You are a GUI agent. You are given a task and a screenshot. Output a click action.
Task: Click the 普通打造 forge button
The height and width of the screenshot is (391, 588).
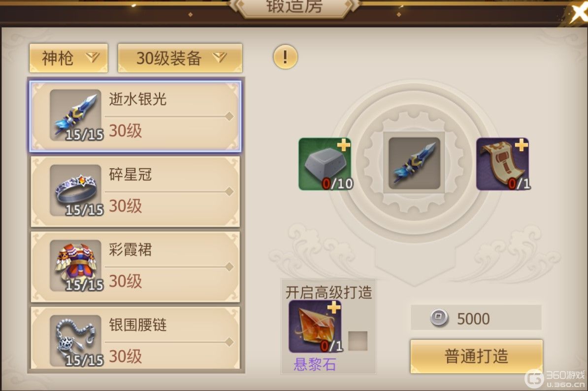(477, 356)
